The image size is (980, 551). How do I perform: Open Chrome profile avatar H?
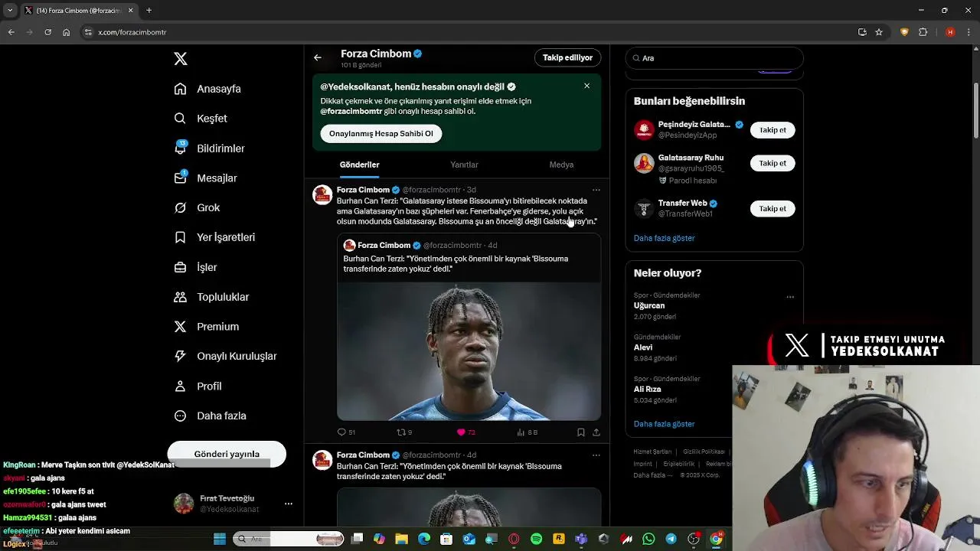pos(950,32)
